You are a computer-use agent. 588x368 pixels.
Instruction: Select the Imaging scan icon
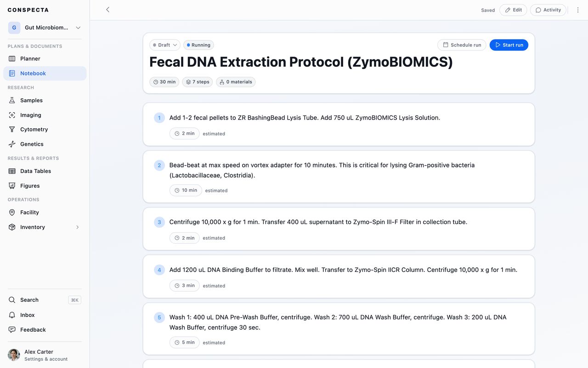coord(12,115)
